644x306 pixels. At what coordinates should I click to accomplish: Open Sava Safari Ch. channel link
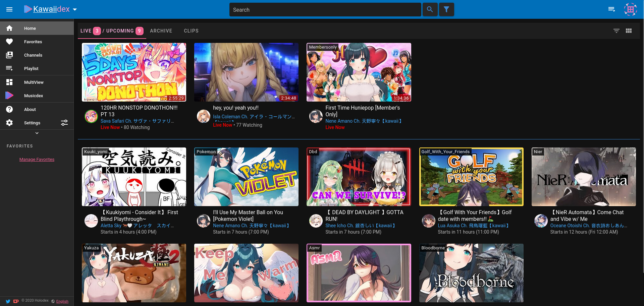coord(137,121)
